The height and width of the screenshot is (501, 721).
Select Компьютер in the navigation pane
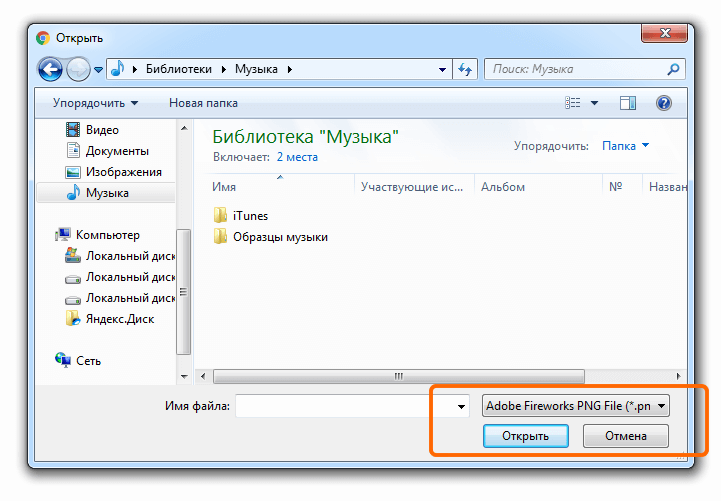108,235
